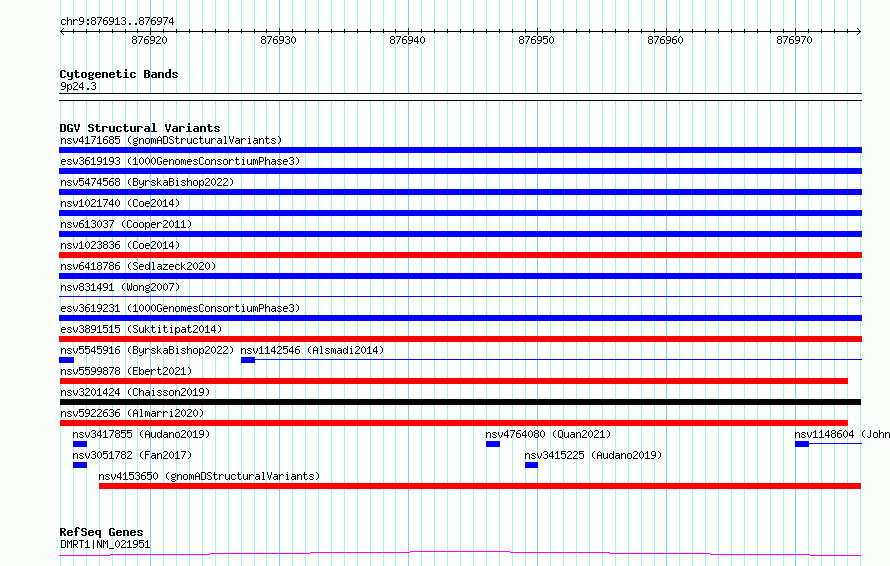Click the small blue block under nsv1142546
Screen dimensions: 890x566
[248, 360]
